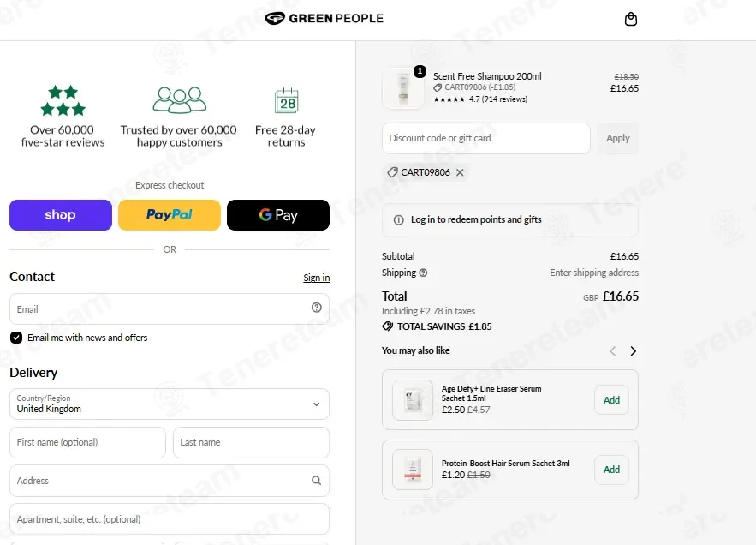
Task: Pay with Google Pay express checkout
Action: coord(278,215)
